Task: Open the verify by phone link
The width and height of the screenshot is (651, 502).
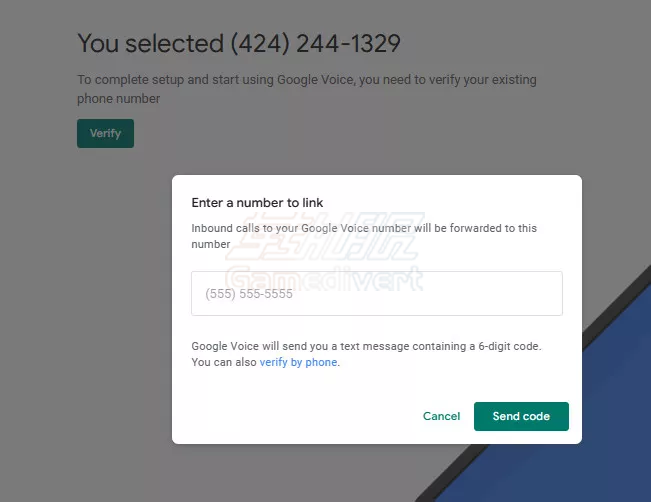Action: pos(298,362)
